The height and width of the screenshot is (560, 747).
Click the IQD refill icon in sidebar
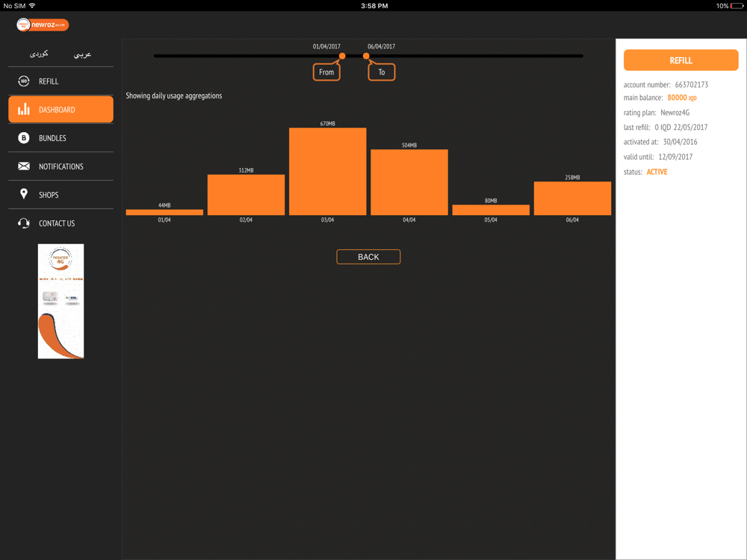click(24, 81)
